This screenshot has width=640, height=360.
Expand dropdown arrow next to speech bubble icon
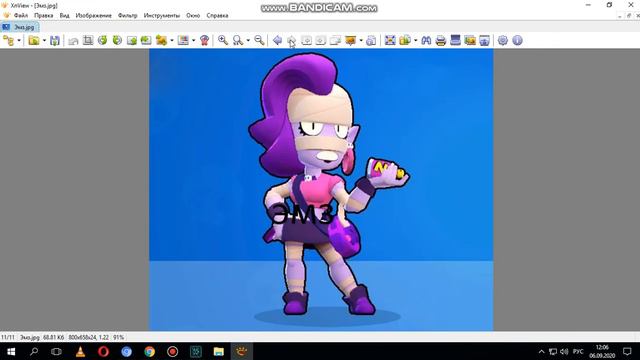361,40
